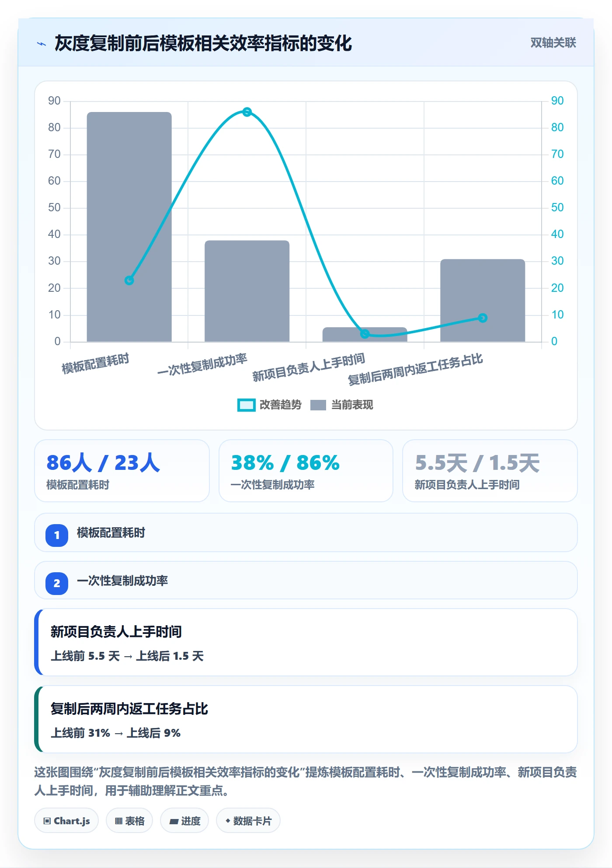This screenshot has height=868, width=612.
Task: Click the slanted x-axis label 模板配置耗时
Action: coord(95,364)
